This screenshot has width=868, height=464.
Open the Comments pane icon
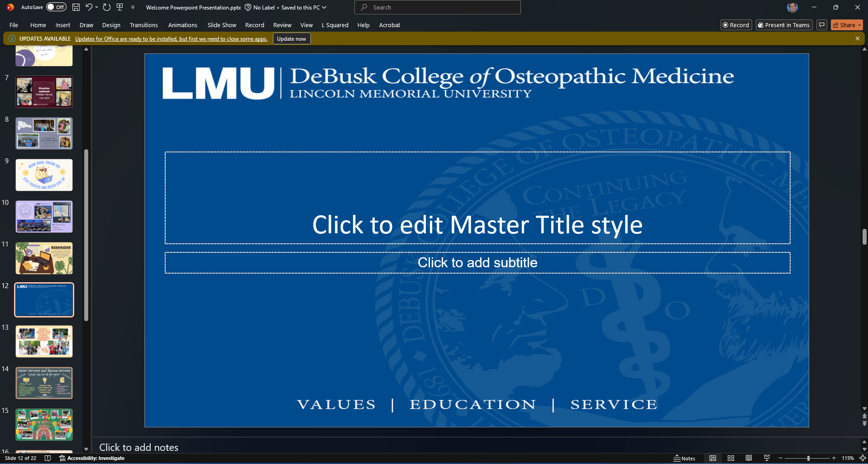tap(822, 25)
